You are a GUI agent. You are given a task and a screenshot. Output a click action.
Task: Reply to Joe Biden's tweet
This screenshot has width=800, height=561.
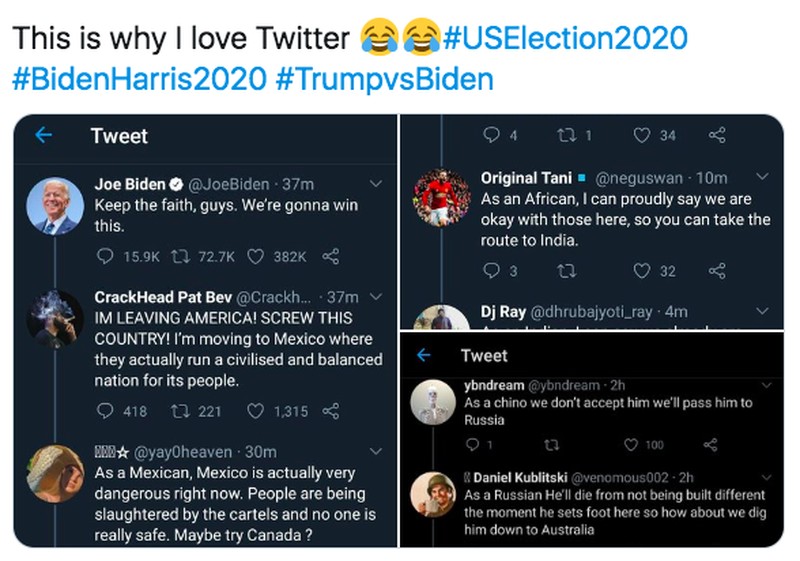click(106, 256)
